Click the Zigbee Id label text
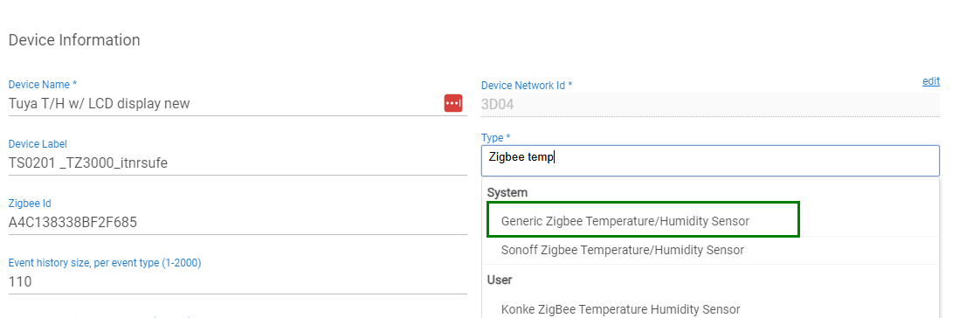Image resolution: width=980 pixels, height=318 pixels. pyautogui.click(x=30, y=203)
